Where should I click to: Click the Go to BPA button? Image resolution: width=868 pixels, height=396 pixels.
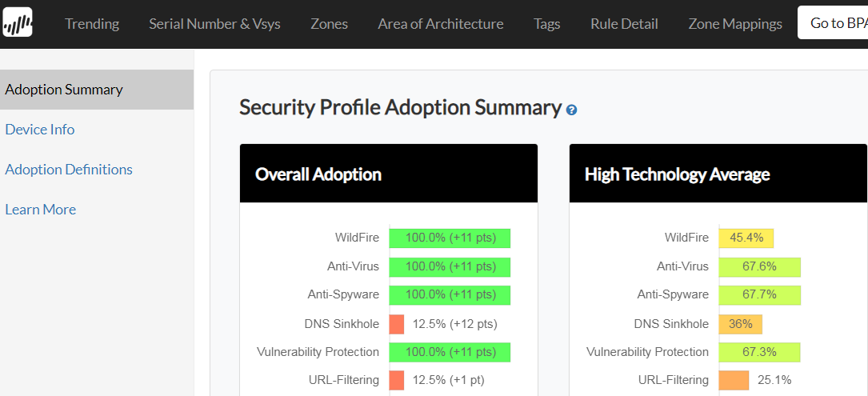pyautogui.click(x=837, y=23)
